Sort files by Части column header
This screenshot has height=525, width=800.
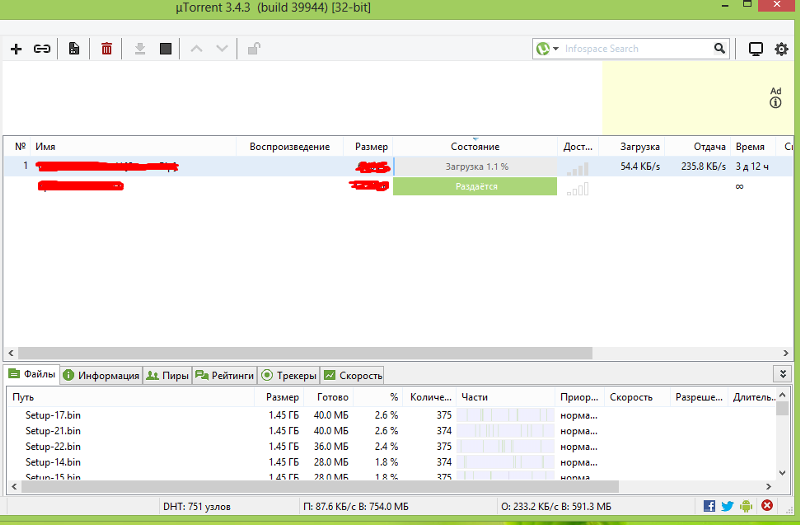tap(505, 397)
